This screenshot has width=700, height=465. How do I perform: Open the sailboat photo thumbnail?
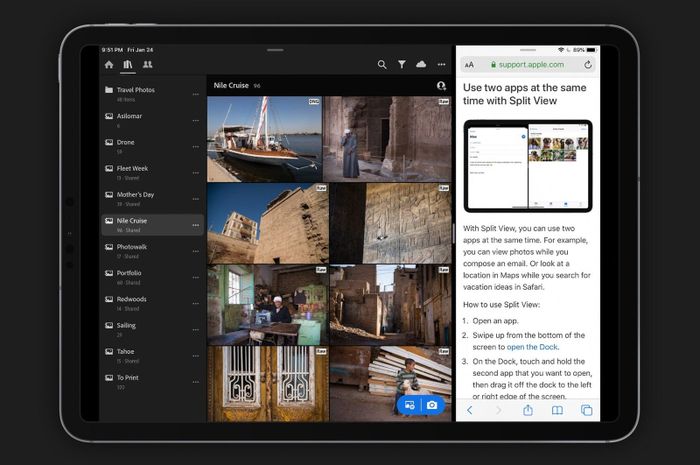point(264,139)
